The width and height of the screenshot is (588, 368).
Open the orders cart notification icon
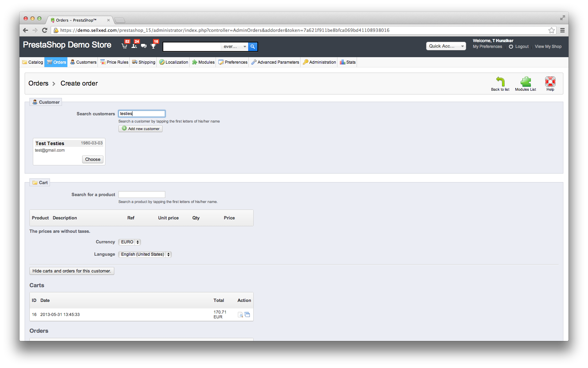click(125, 46)
